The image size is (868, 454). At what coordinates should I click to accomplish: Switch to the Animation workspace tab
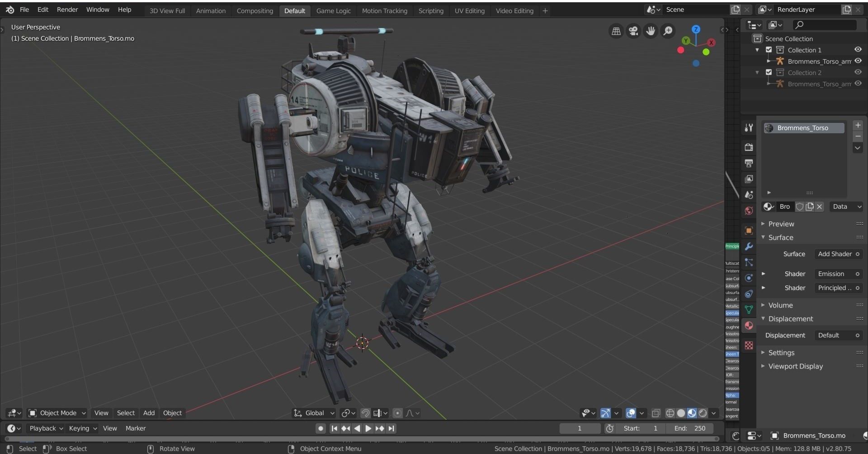(x=211, y=11)
